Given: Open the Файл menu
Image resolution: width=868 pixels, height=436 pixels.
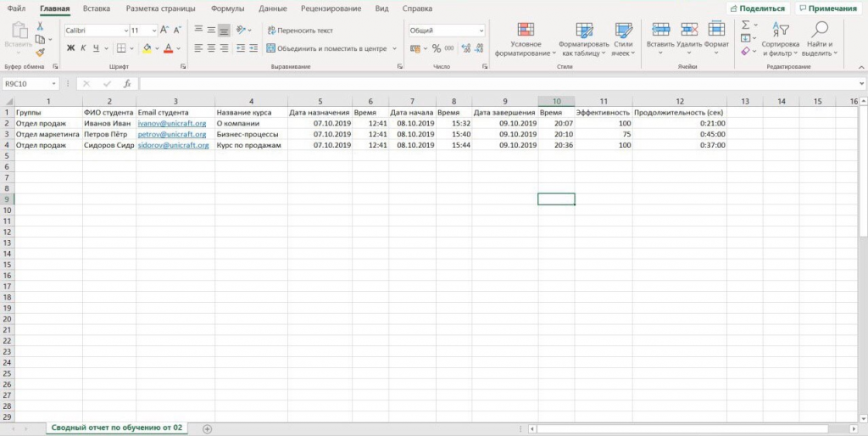Looking at the screenshot, I should click(16, 8).
